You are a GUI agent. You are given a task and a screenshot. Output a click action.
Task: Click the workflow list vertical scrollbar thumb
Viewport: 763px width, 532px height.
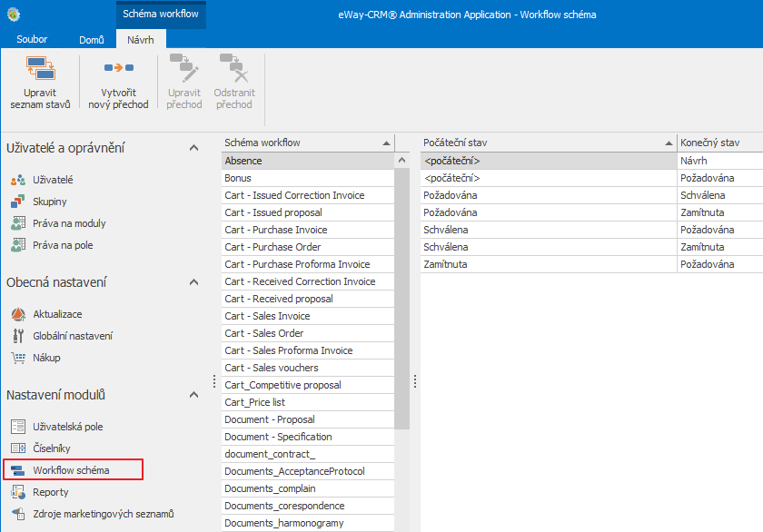pyautogui.click(x=401, y=299)
